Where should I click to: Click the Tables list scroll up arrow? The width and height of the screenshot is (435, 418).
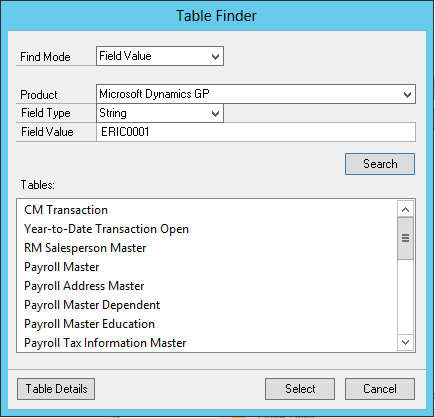click(405, 209)
